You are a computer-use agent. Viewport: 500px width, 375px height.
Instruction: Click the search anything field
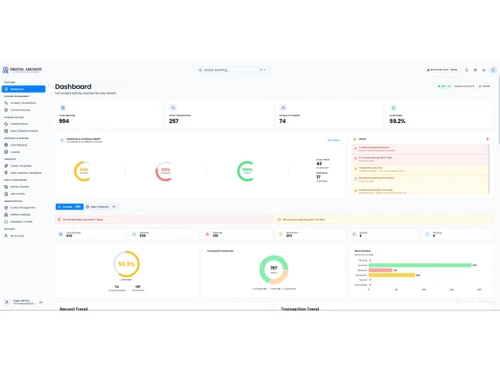[233, 70]
